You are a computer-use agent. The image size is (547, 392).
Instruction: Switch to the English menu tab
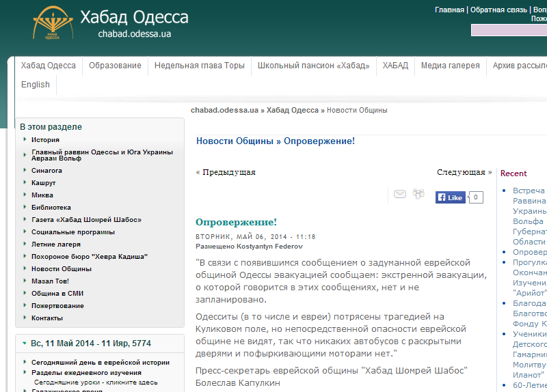pyautogui.click(x=36, y=85)
